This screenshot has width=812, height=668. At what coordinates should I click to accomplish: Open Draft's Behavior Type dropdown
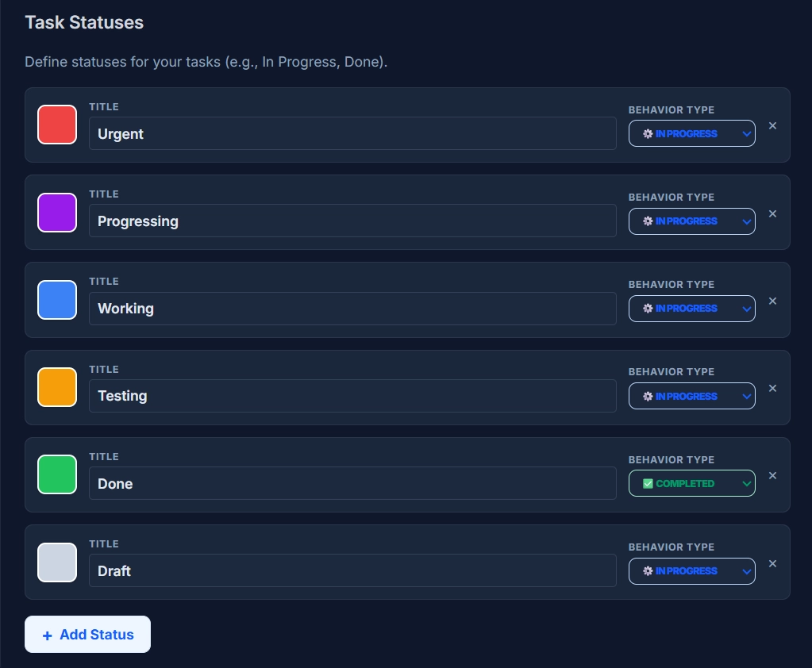click(x=691, y=570)
